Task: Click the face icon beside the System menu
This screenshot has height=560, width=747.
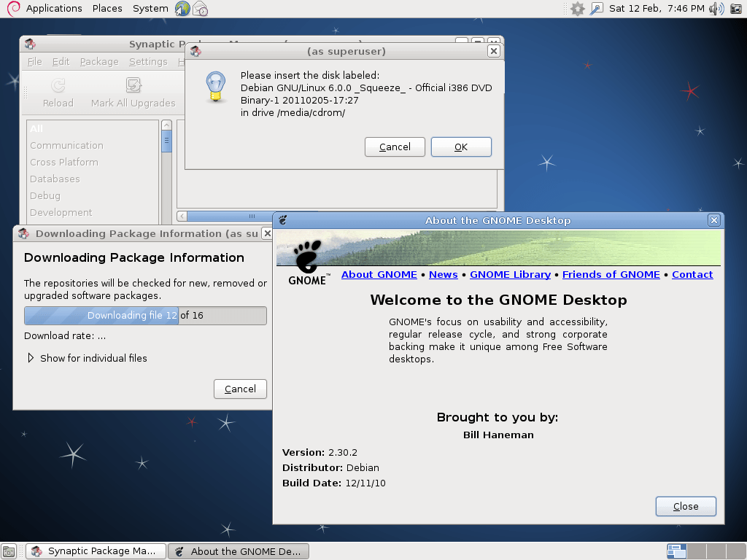Action: [x=184, y=9]
